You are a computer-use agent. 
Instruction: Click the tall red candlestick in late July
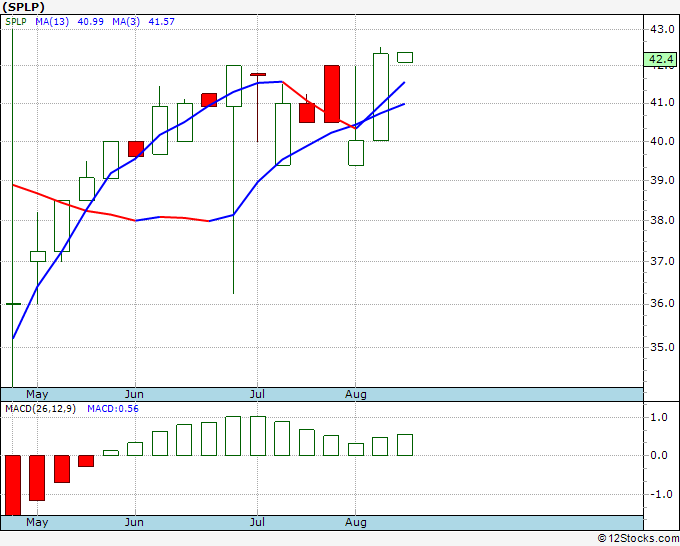point(332,94)
